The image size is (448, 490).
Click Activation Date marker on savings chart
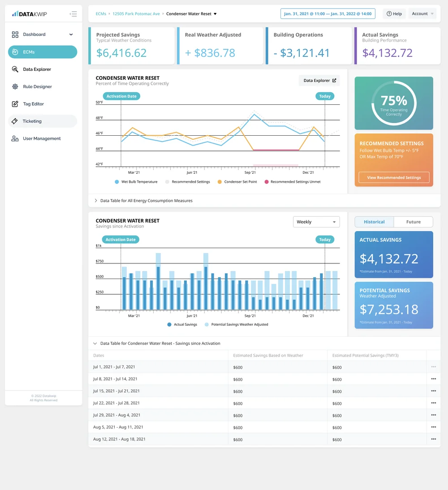121,240
